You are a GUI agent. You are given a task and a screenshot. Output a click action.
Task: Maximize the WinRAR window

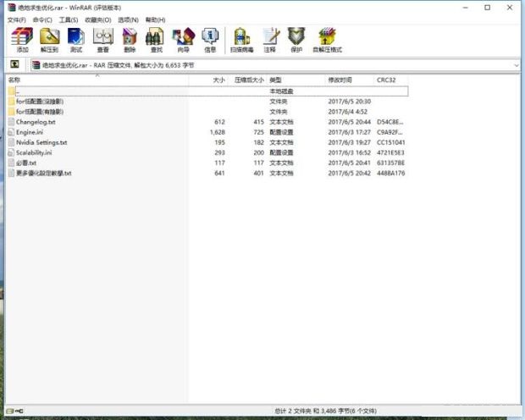[x=488, y=8]
